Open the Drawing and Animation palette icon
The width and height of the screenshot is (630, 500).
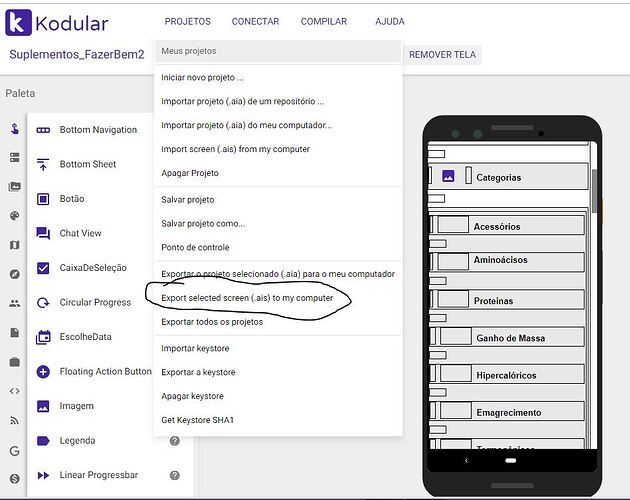[15, 216]
